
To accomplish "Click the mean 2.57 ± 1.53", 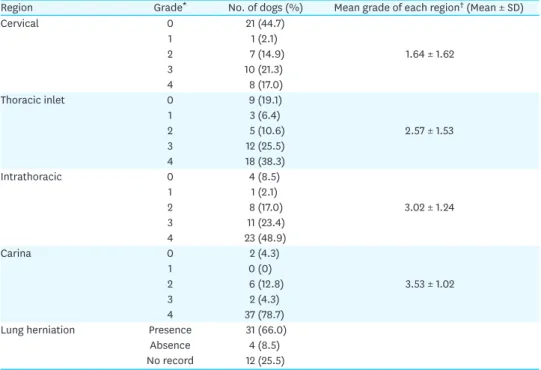I will pos(429,131).
